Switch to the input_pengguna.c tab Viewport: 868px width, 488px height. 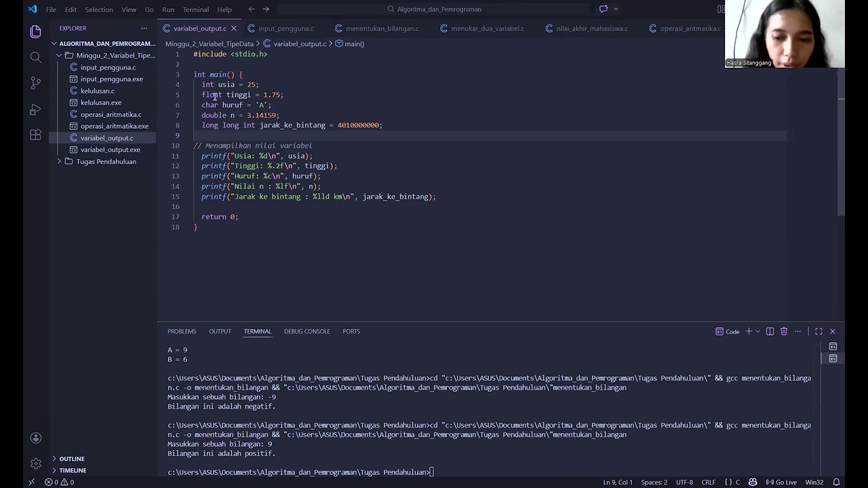285,28
